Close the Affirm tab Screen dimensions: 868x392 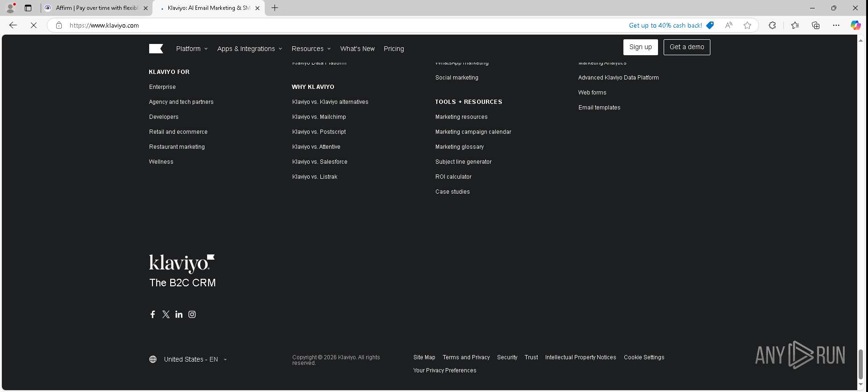tap(145, 8)
